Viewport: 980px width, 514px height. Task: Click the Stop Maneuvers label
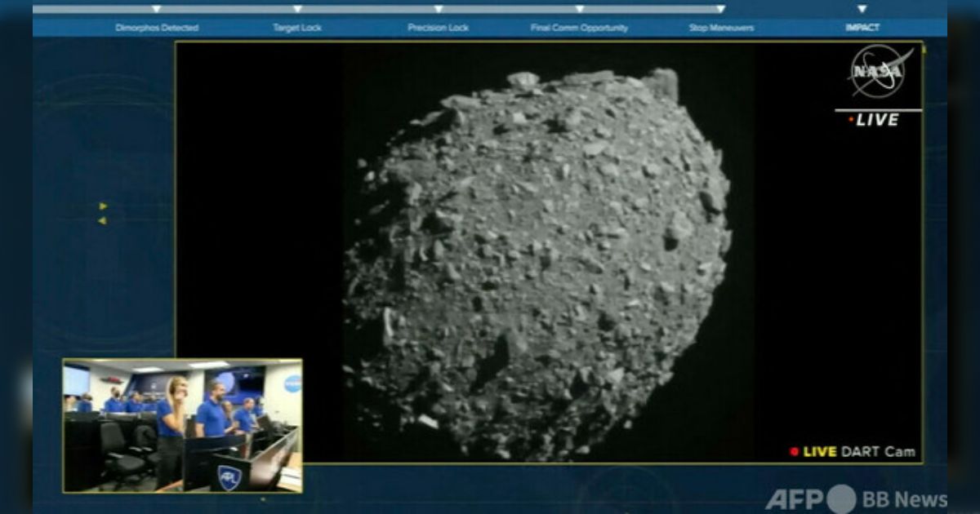[x=721, y=28]
